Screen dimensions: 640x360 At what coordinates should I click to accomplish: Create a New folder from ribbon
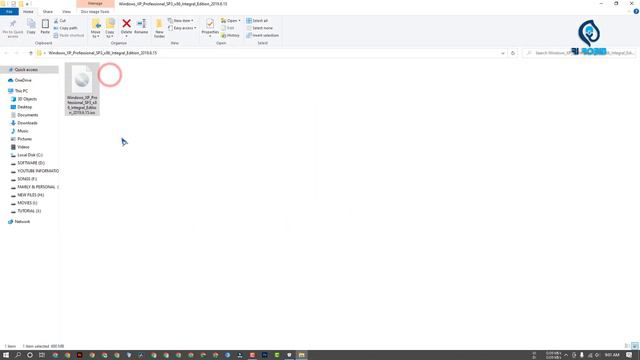tap(159, 29)
